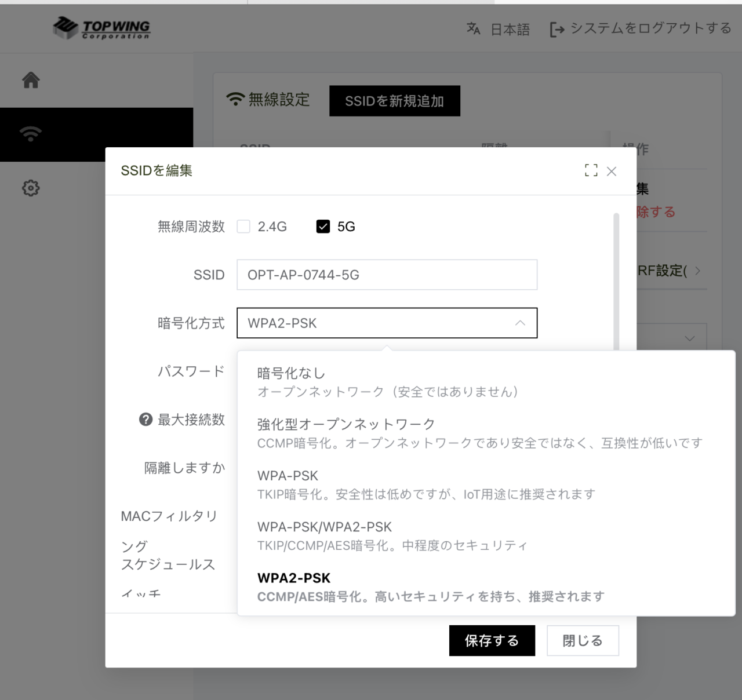Expand the RF設定 chevron
Image resolution: width=742 pixels, height=700 pixels.
pyautogui.click(x=697, y=271)
